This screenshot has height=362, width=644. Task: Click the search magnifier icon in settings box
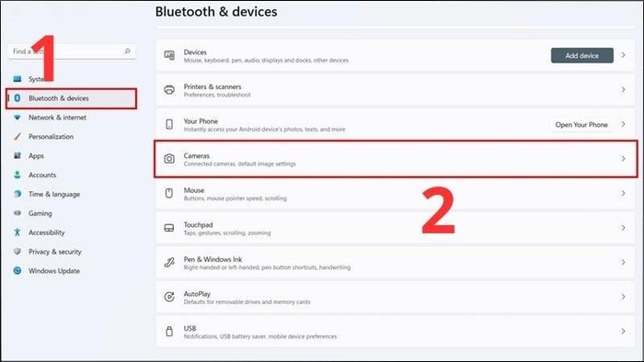click(x=127, y=51)
